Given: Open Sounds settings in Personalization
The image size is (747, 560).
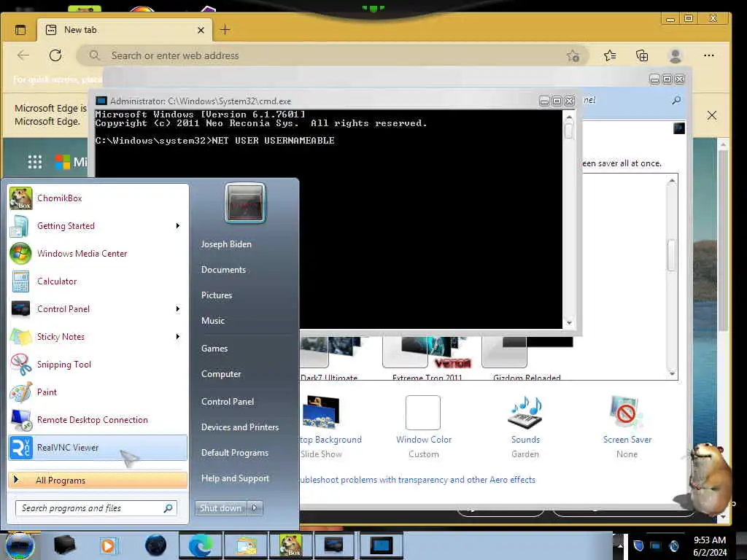Looking at the screenshot, I should click(x=525, y=427).
